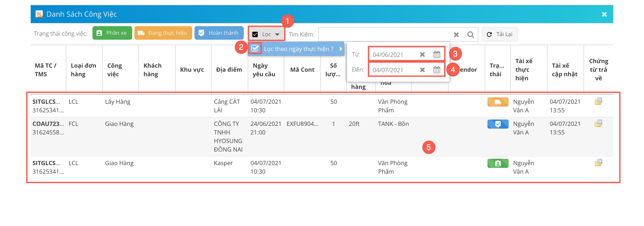Open returned documents icon for Kasper row
This screenshot has height=226, width=644.
click(x=598, y=163)
